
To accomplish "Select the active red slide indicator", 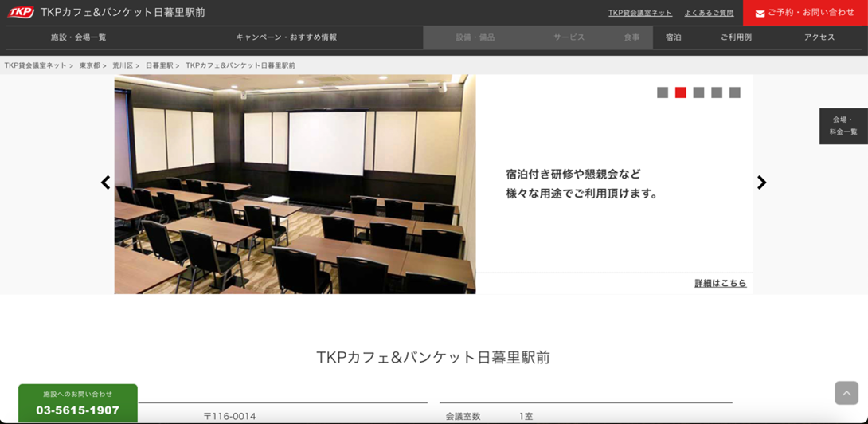I will [681, 92].
